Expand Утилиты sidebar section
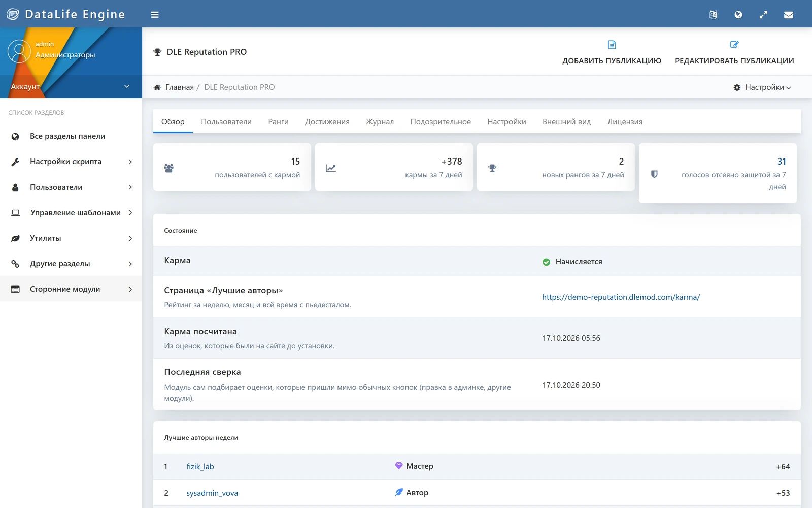812x508 pixels. [x=71, y=238]
